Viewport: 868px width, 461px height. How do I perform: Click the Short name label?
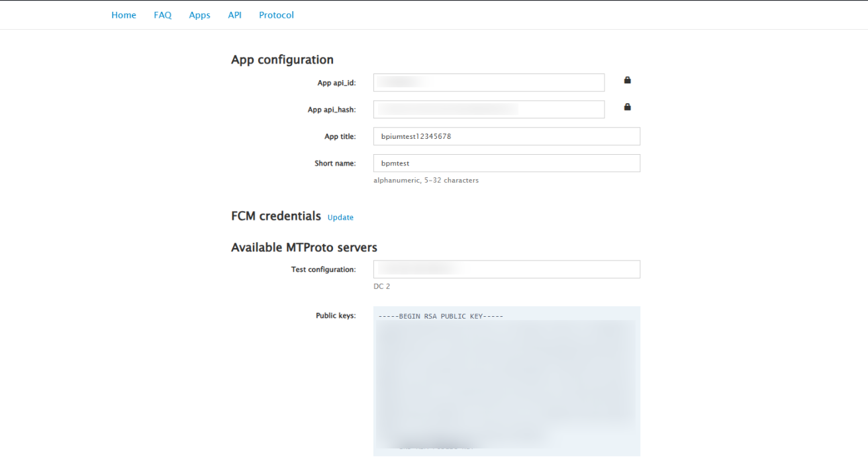coord(335,163)
